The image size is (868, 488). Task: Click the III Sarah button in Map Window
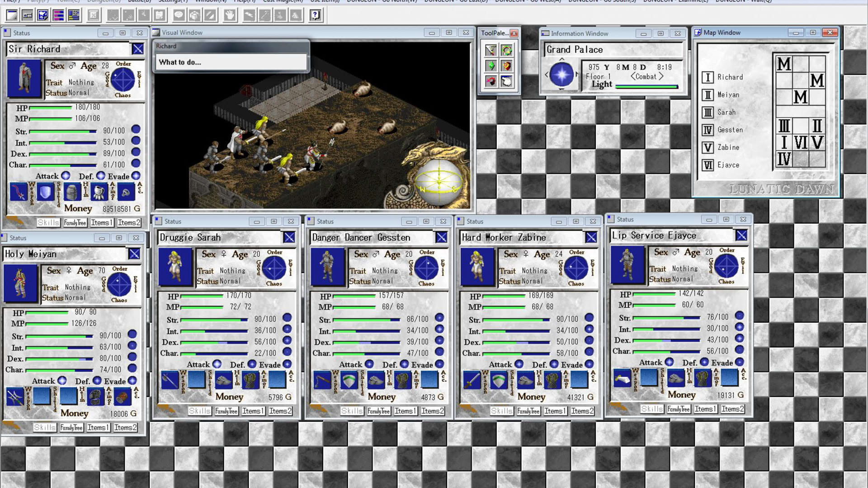[x=708, y=113]
